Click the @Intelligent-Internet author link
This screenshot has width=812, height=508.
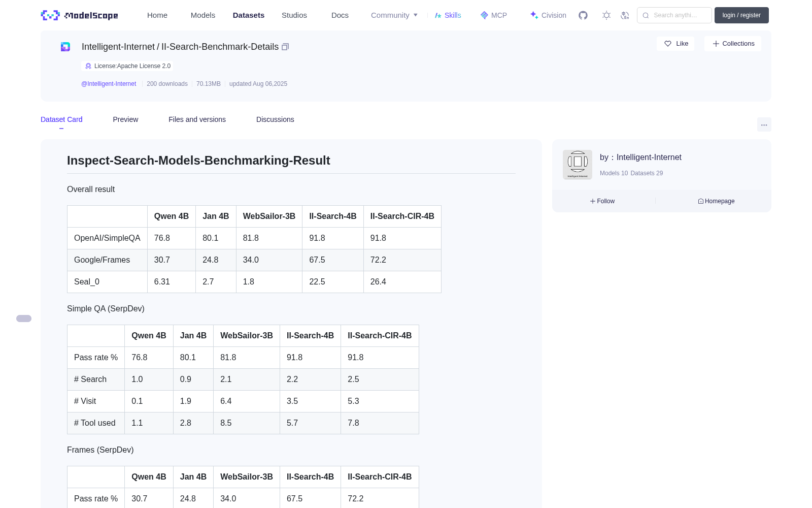[109, 84]
